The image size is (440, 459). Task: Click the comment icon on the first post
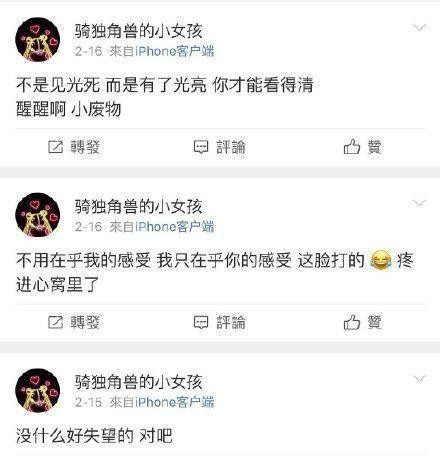click(201, 147)
